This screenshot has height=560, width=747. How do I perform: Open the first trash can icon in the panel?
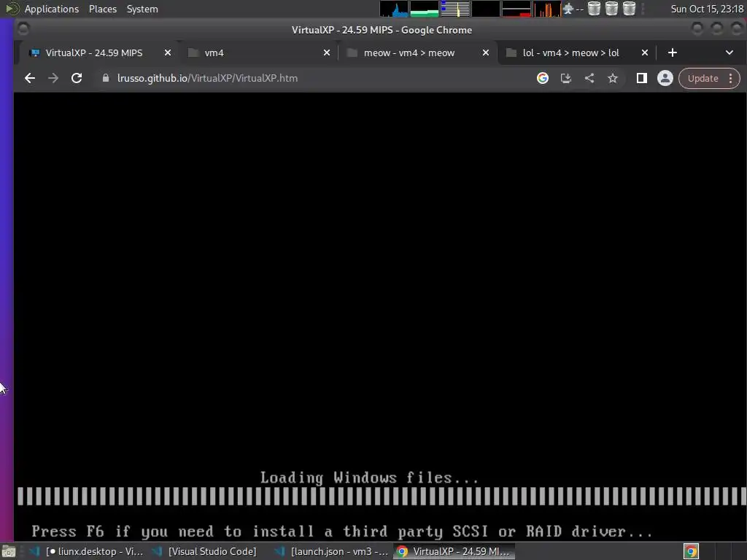click(594, 9)
